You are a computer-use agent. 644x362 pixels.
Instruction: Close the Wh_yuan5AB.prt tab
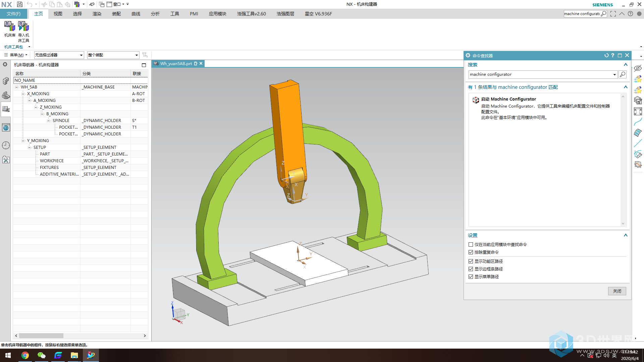pyautogui.click(x=201, y=64)
